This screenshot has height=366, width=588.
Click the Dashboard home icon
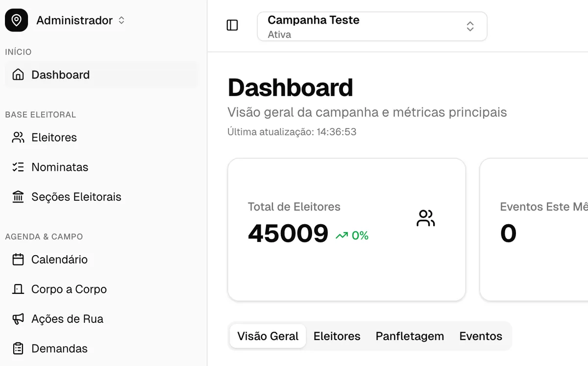tap(18, 75)
